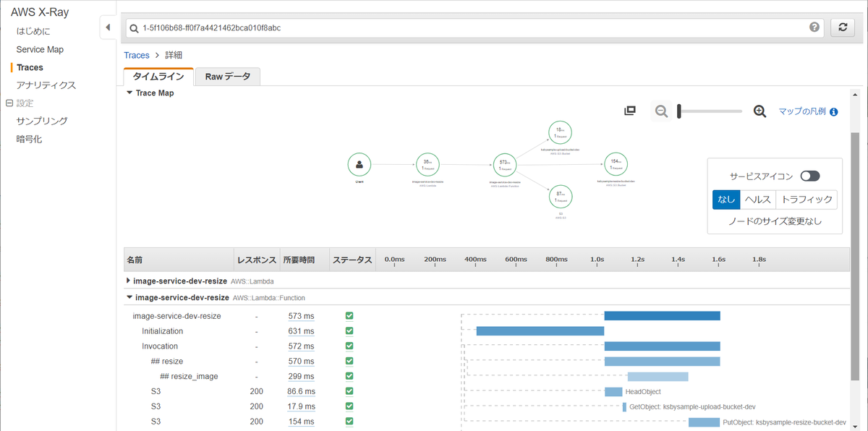
Task: Click status check in ## resize row
Action: (349, 362)
